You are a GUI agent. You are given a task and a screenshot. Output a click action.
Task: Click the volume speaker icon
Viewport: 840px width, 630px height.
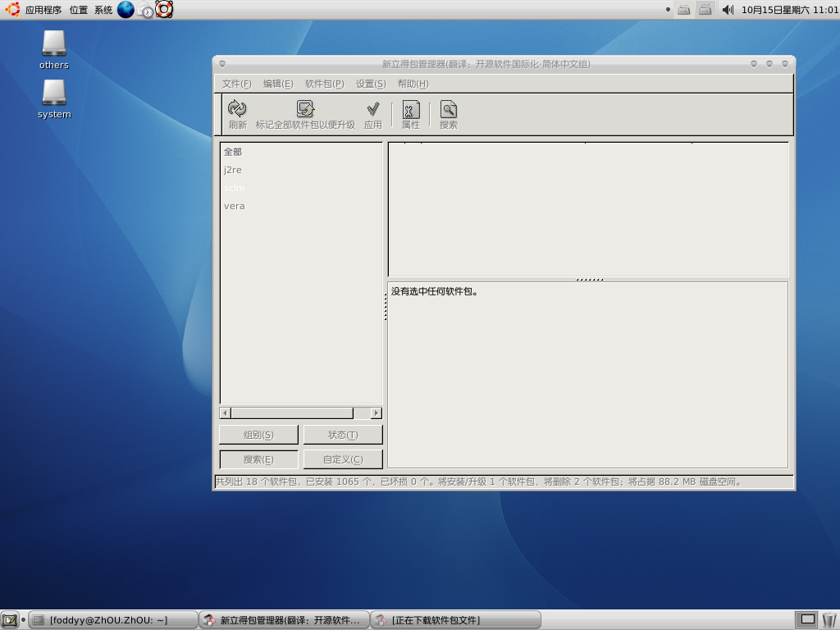728,10
